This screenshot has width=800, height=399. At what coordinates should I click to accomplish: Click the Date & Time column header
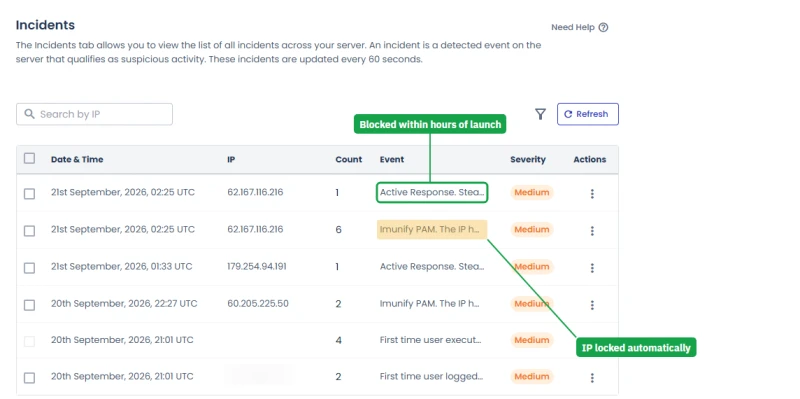(77, 159)
